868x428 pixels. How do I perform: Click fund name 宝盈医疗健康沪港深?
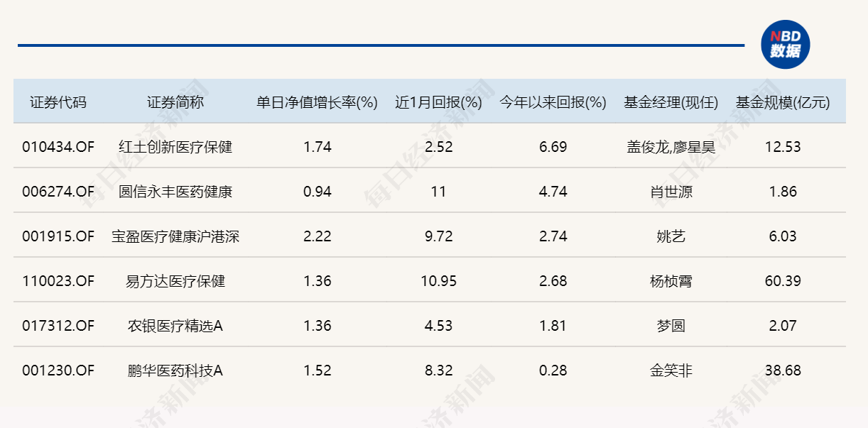[x=175, y=236]
